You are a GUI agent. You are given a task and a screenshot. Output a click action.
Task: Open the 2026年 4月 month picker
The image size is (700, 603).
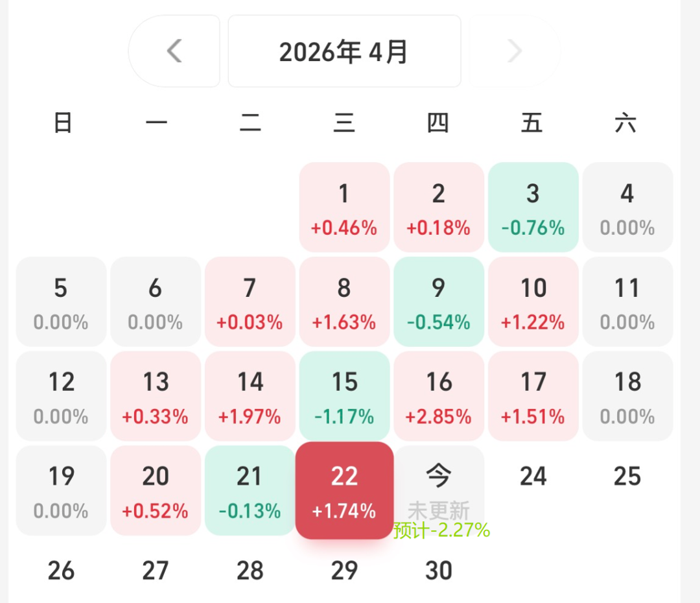pos(344,51)
